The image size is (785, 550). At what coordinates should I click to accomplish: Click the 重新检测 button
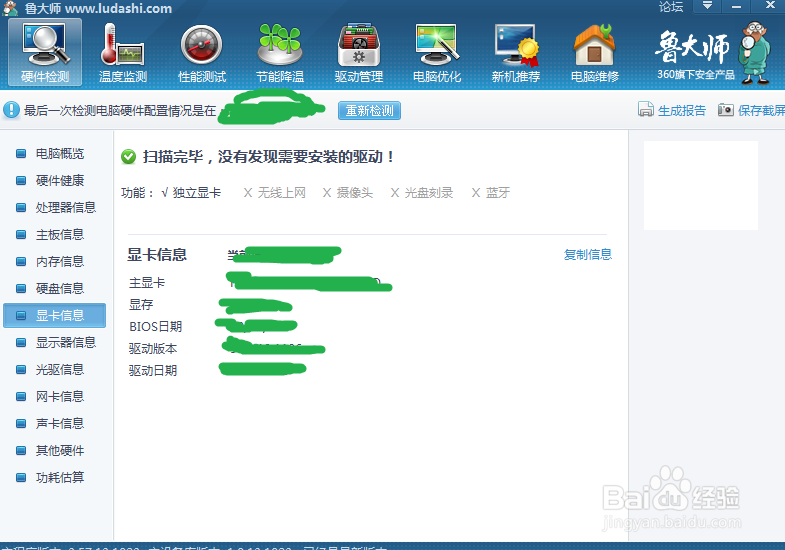369,111
